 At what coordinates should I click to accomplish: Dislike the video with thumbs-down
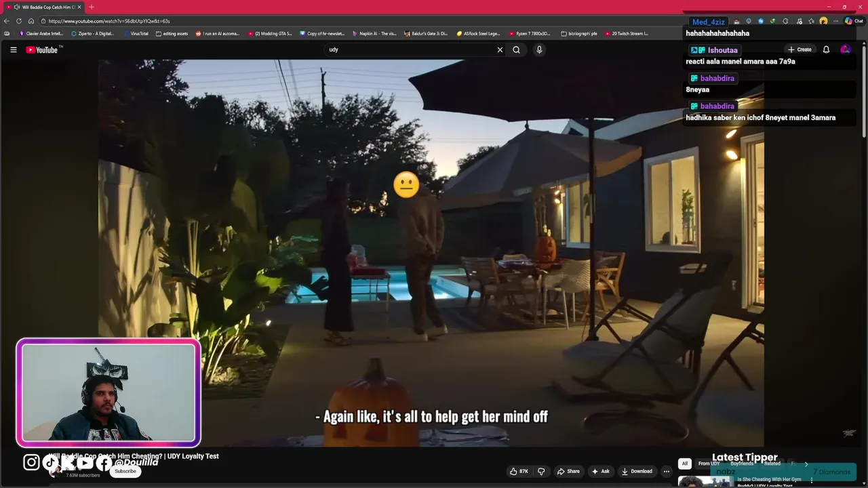(541, 471)
